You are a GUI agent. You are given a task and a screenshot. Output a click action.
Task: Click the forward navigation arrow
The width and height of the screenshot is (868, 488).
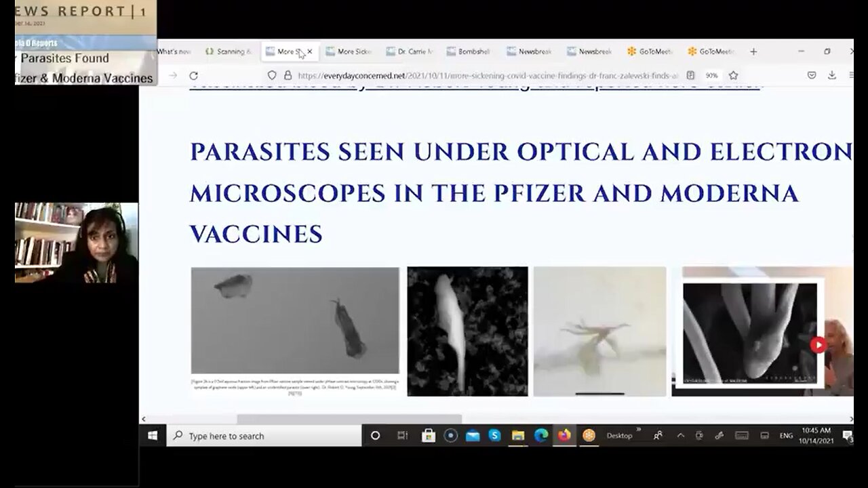173,76
